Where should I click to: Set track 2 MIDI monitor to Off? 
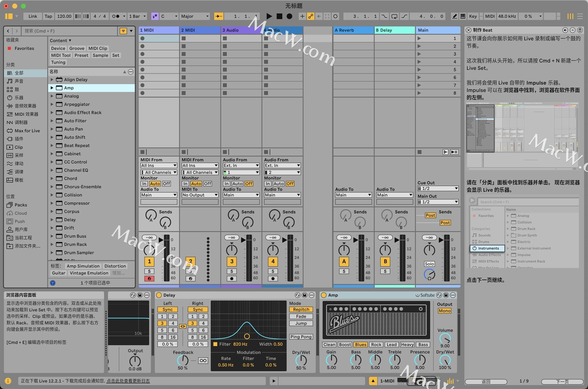[208, 184]
